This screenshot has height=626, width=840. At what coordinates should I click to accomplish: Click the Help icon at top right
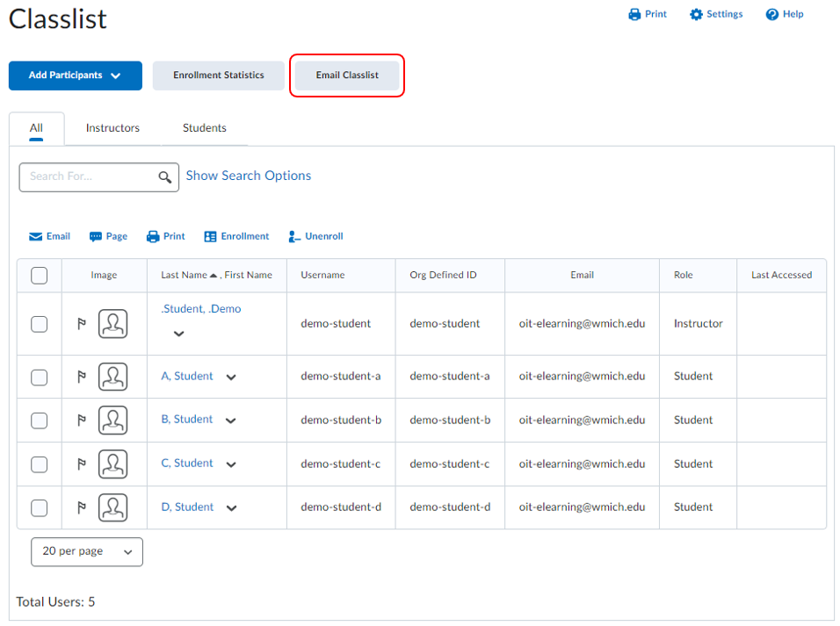[783, 13]
